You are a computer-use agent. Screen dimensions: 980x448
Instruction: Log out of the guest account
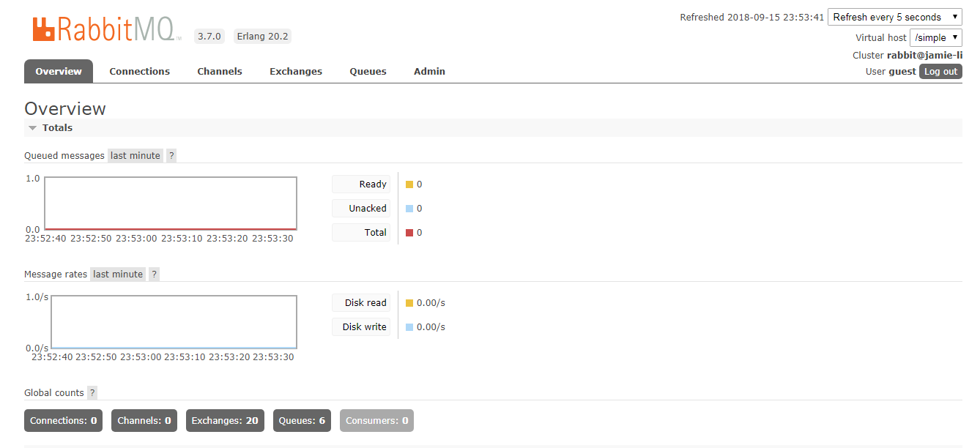click(x=940, y=71)
